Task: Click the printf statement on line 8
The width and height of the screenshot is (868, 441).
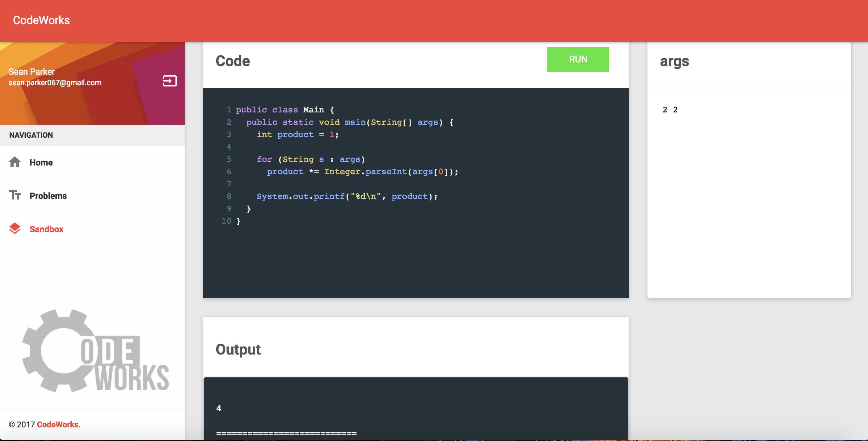Action: 347,196
